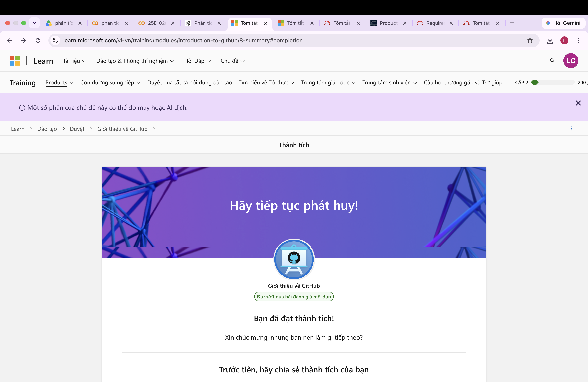Search Microsoft Learn with the magnifier icon

pyautogui.click(x=552, y=61)
